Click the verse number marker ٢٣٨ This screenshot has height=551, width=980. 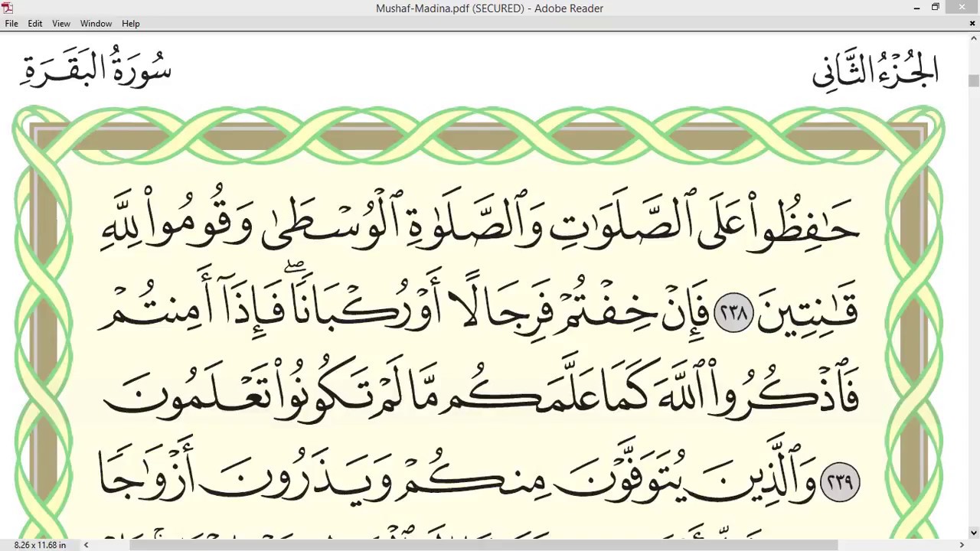pyautogui.click(x=733, y=314)
